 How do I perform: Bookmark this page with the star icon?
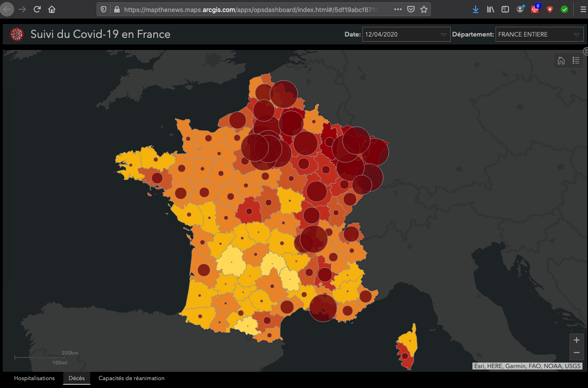[423, 9]
